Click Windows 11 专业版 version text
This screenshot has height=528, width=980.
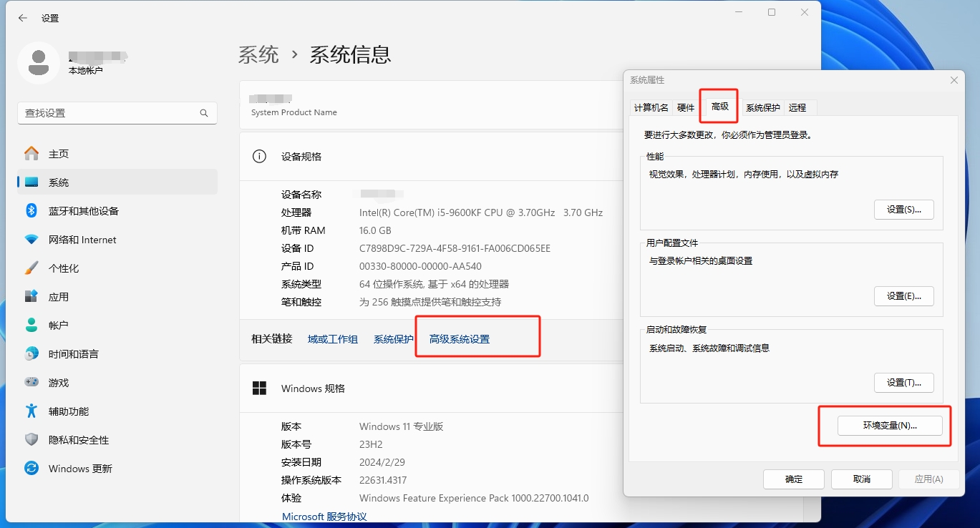coord(402,426)
